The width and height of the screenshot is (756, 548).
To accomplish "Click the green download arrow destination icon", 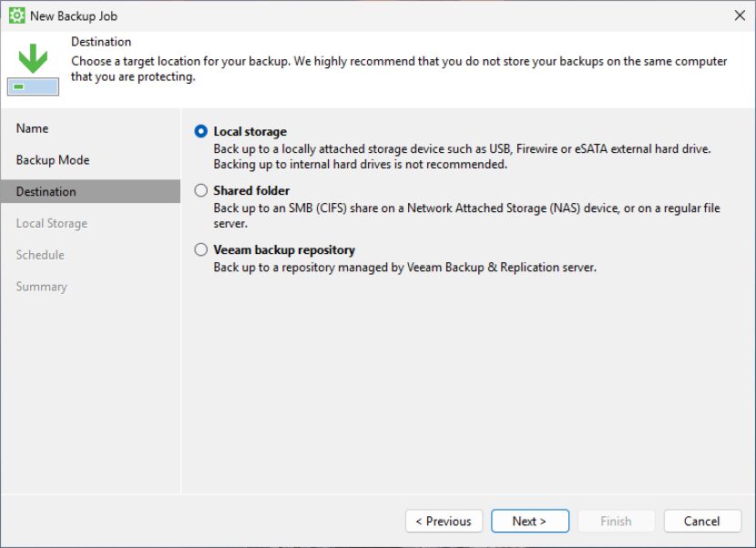I will tap(33, 69).
